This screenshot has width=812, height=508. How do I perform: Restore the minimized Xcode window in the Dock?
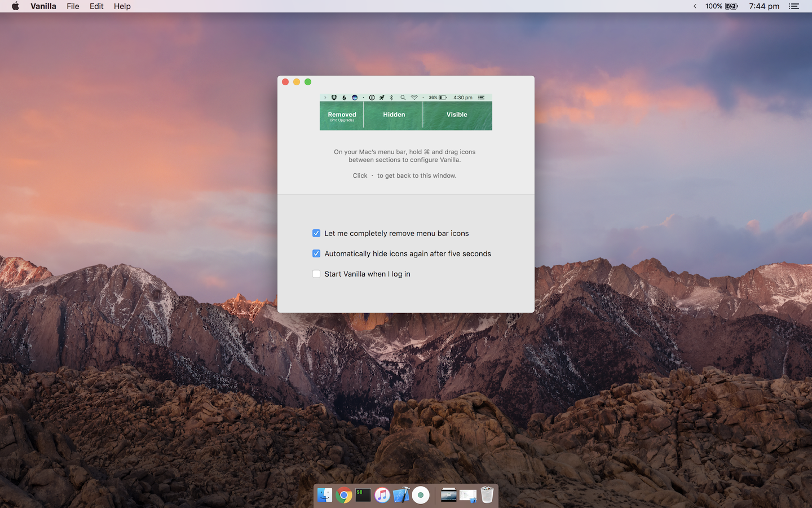click(x=468, y=496)
